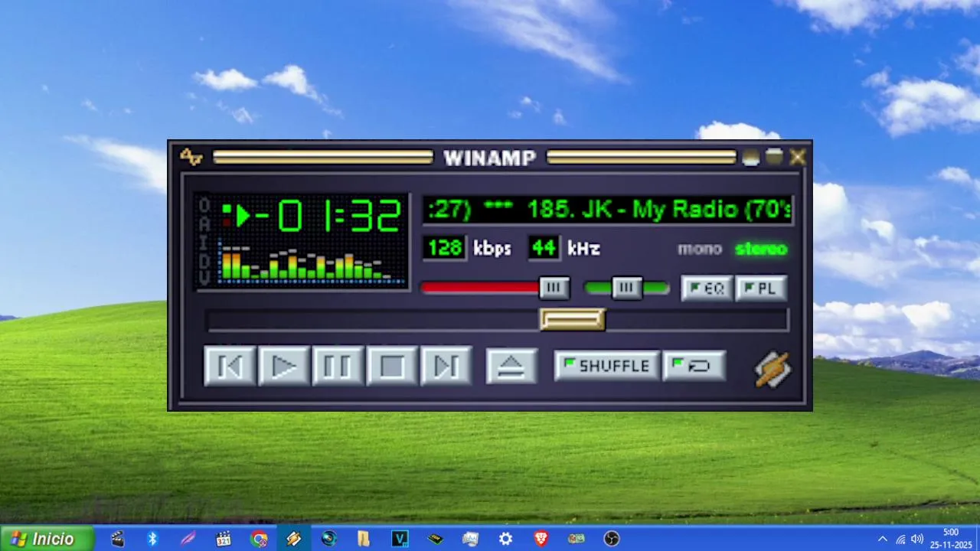
Task: Toggle the EQ equalizer window
Action: tap(707, 289)
